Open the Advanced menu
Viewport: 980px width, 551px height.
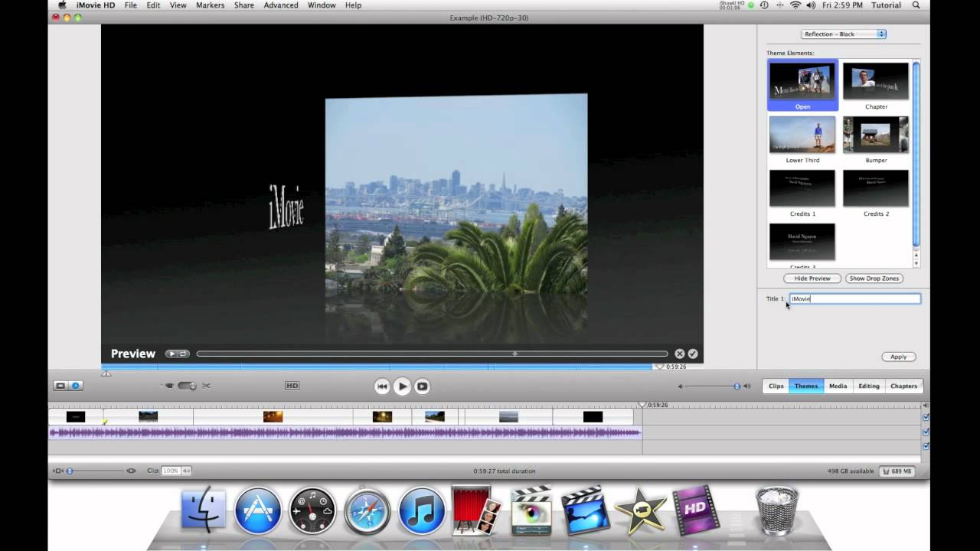coord(281,5)
